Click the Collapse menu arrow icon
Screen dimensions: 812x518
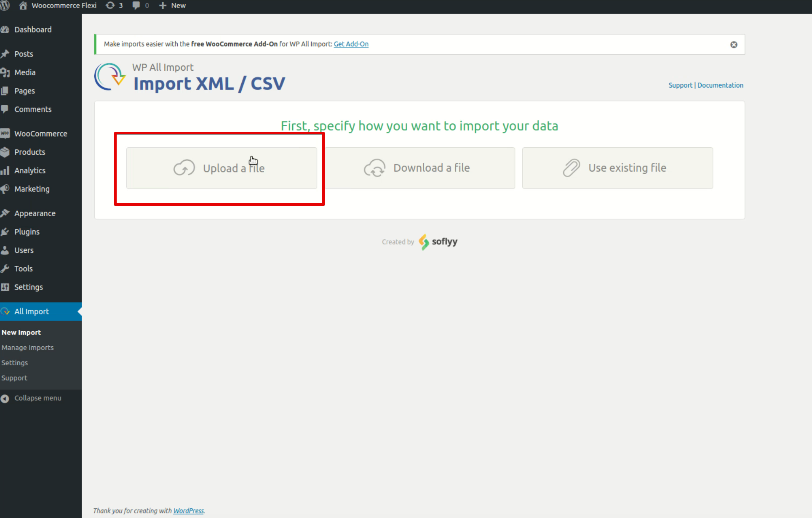pos(5,398)
